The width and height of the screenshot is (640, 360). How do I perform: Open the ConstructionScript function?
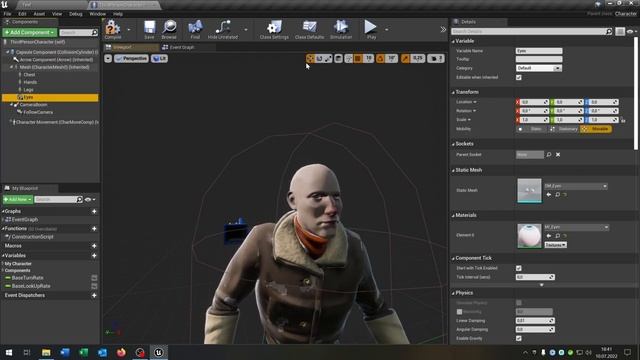tap(32, 237)
